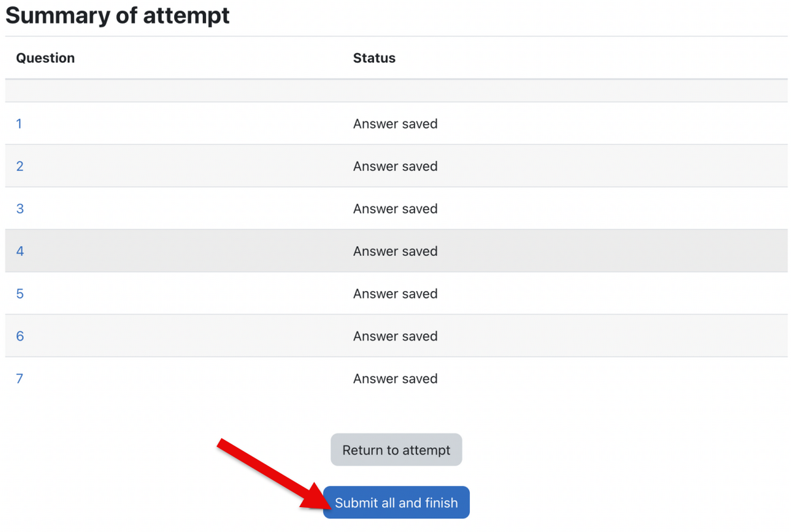The image size is (791, 532).
Task: Click the Summary of attempt heading
Action: pyautogui.click(x=117, y=16)
